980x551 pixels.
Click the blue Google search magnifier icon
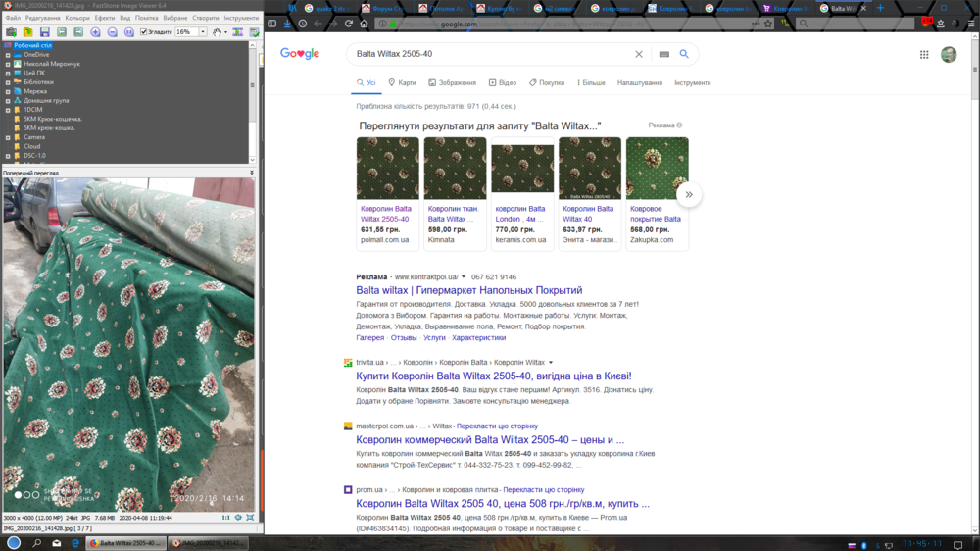coord(684,54)
